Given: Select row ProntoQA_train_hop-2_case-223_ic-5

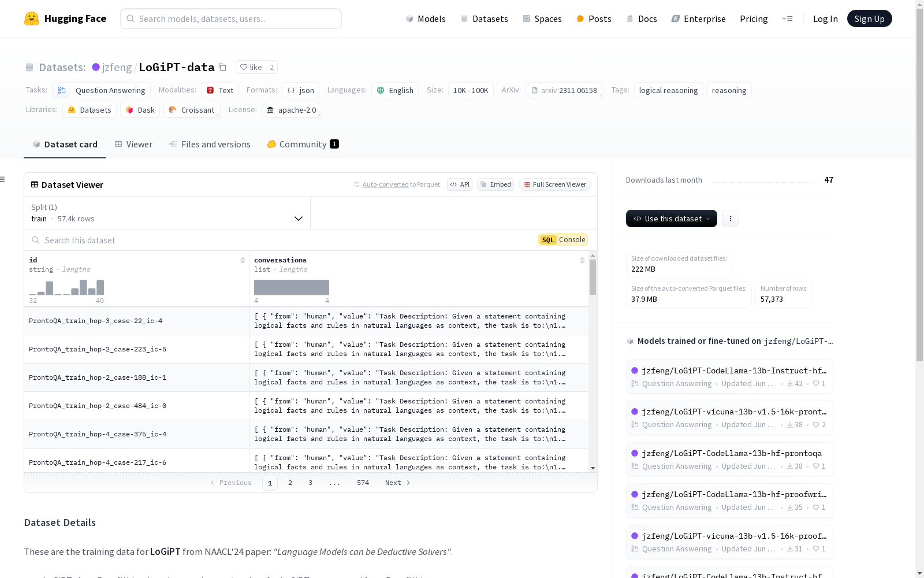Looking at the screenshot, I should click(306, 349).
